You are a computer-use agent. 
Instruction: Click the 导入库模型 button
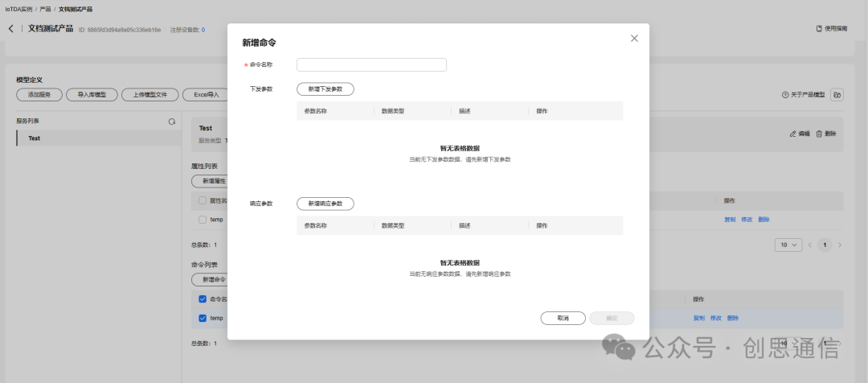(92, 95)
